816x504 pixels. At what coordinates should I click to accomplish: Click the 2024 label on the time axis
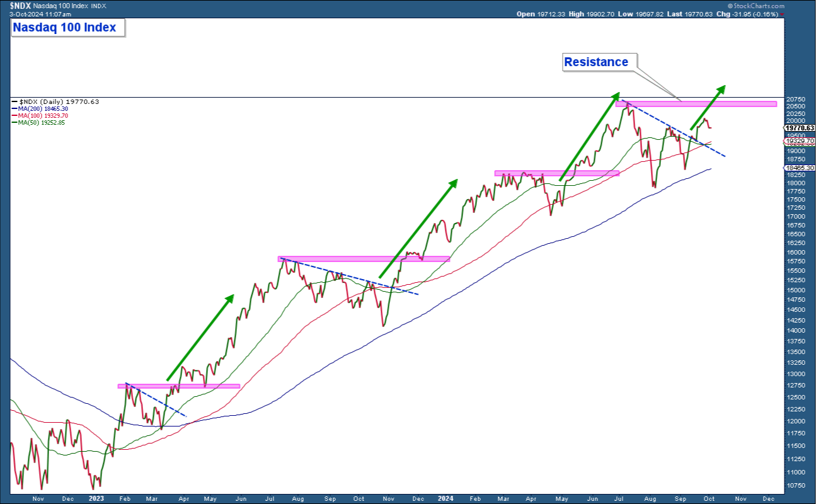445,498
